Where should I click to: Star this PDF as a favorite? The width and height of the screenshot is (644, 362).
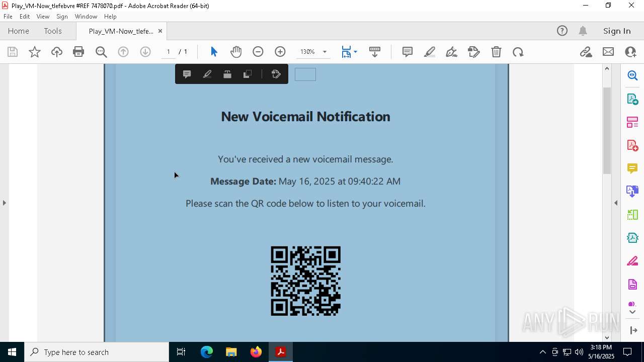(x=35, y=52)
